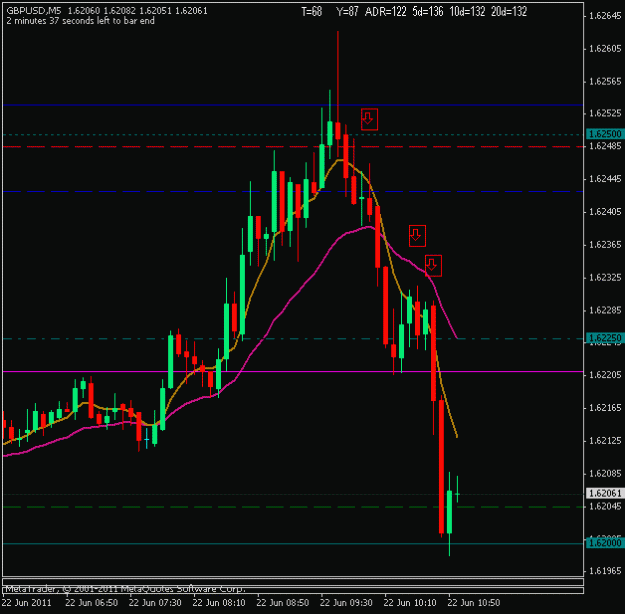Click the MetaTrader copyright text
Viewport: 625px width, 614px height.
125,589
